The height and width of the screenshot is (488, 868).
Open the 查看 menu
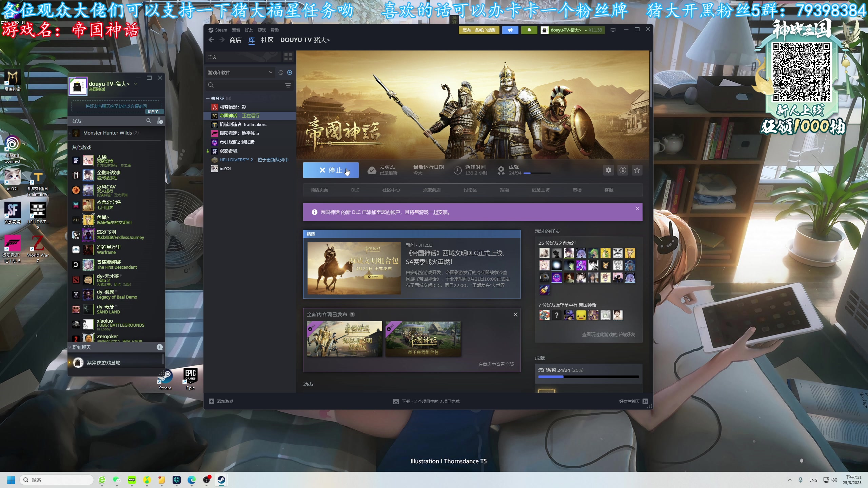(x=236, y=30)
